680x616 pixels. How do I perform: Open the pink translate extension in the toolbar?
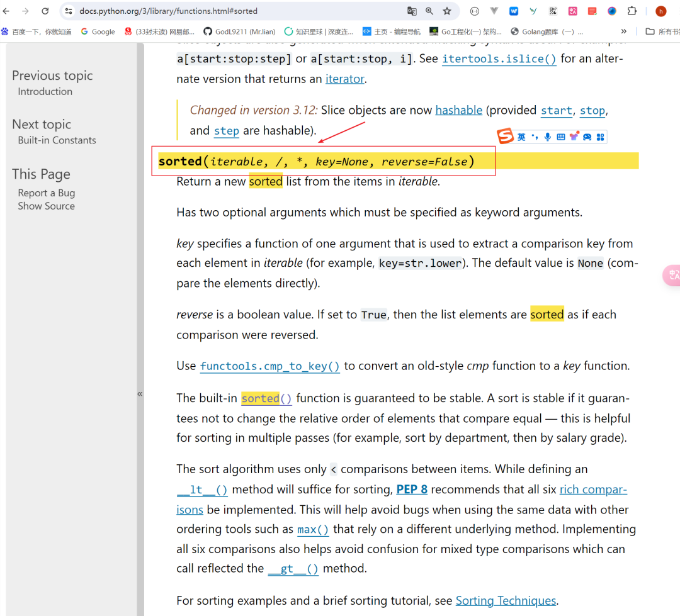572,11
